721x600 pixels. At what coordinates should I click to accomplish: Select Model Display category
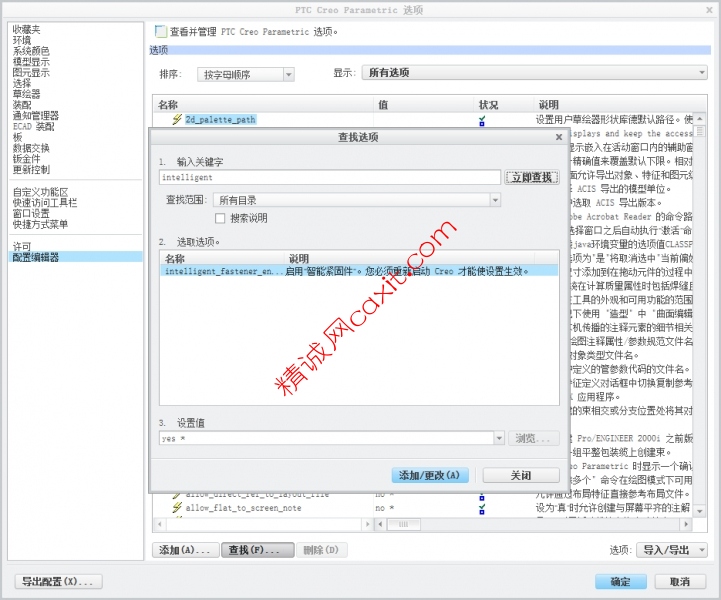pyautogui.click(x=31, y=62)
